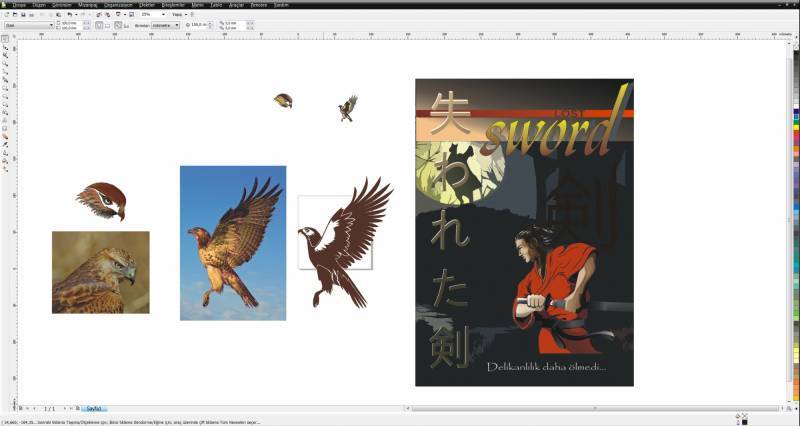Select the Text tool in the toolbox
Viewport: 800px width, 426px height.
coord(6,120)
